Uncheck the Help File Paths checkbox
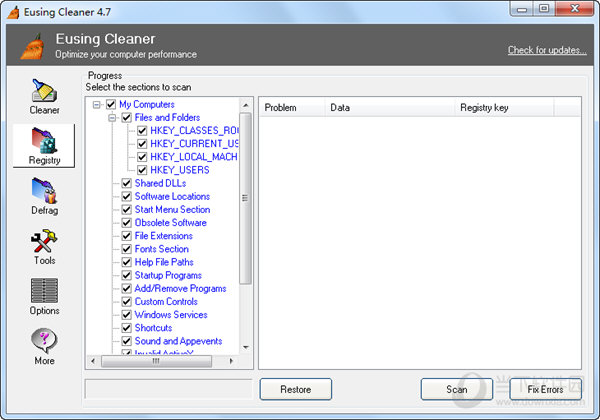600x420 pixels. (x=127, y=262)
